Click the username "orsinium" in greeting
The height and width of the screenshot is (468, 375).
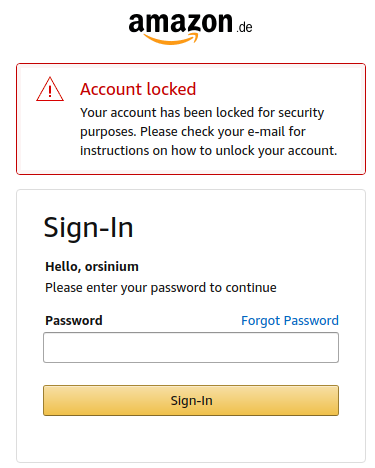112,267
